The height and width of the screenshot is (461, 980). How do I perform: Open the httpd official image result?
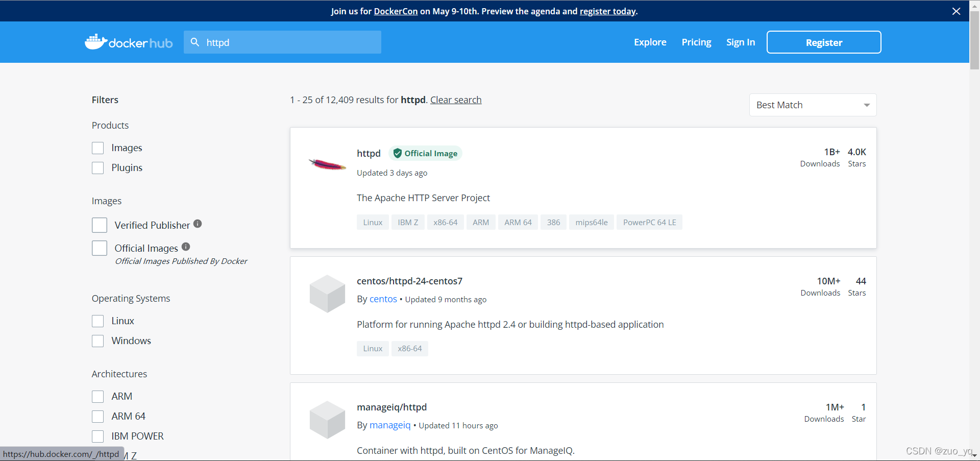point(369,154)
